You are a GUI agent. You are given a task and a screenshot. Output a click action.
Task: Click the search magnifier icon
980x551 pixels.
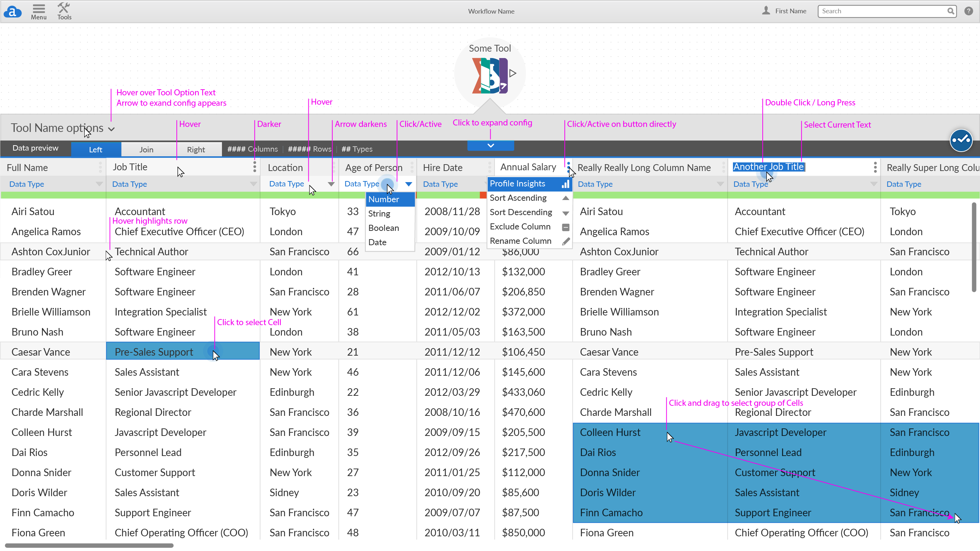[x=950, y=11]
